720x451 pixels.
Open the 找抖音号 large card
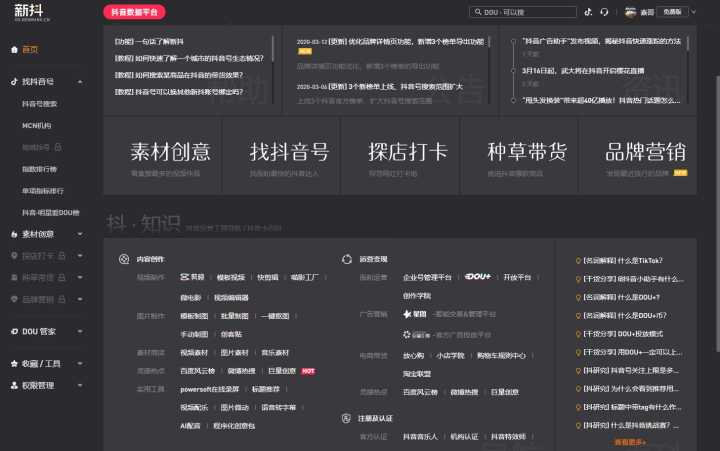281,156
